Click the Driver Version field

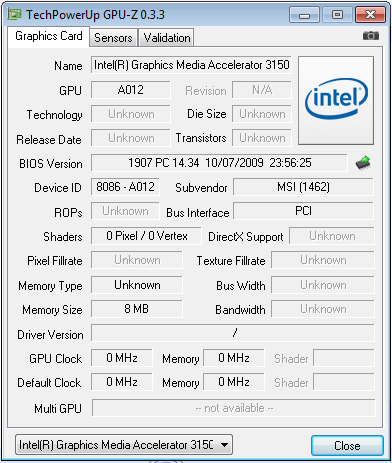point(233,333)
